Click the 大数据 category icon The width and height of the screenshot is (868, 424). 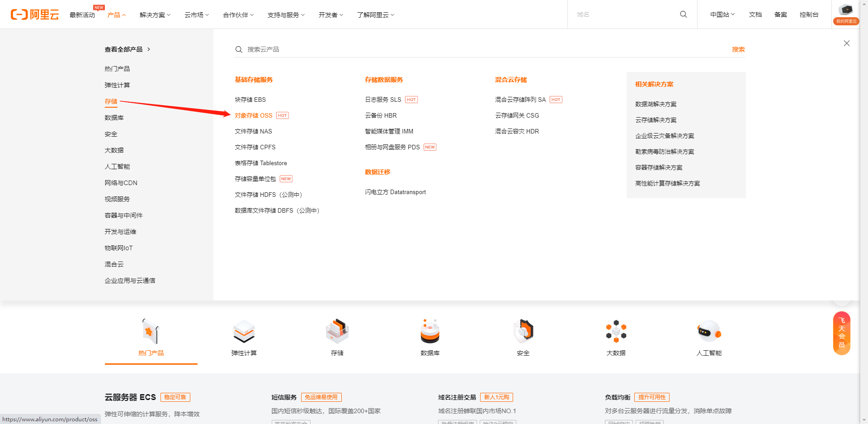[616, 331]
